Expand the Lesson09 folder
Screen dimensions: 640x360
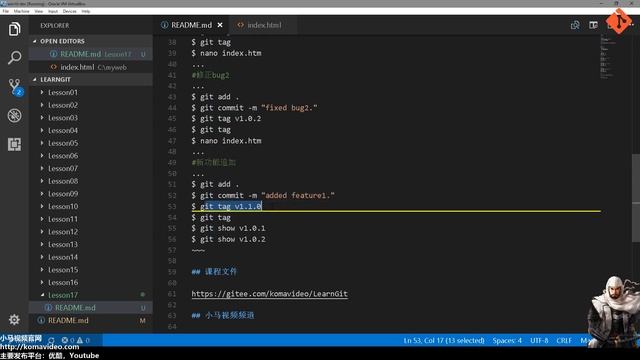pos(91,194)
